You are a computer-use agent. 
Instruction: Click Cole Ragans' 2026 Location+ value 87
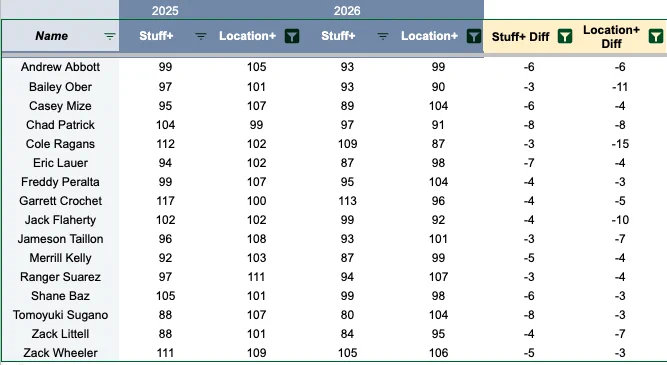coord(438,144)
